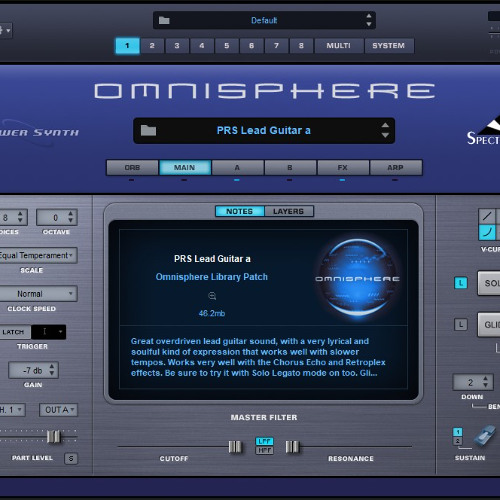Open the MIDI channel dropdown
Viewport: 500px width, 500px height.
(x=12, y=410)
